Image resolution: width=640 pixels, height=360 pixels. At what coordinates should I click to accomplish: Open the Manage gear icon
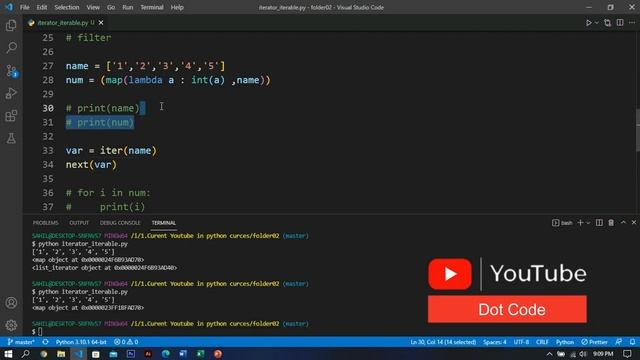(x=11, y=325)
